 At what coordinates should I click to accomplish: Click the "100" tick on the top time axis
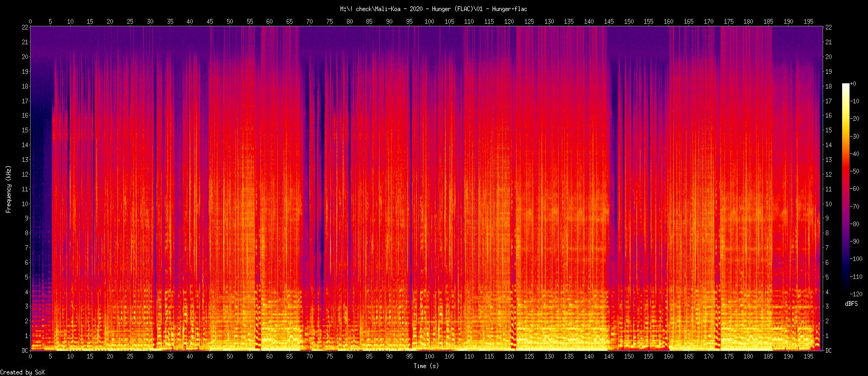pos(429,22)
